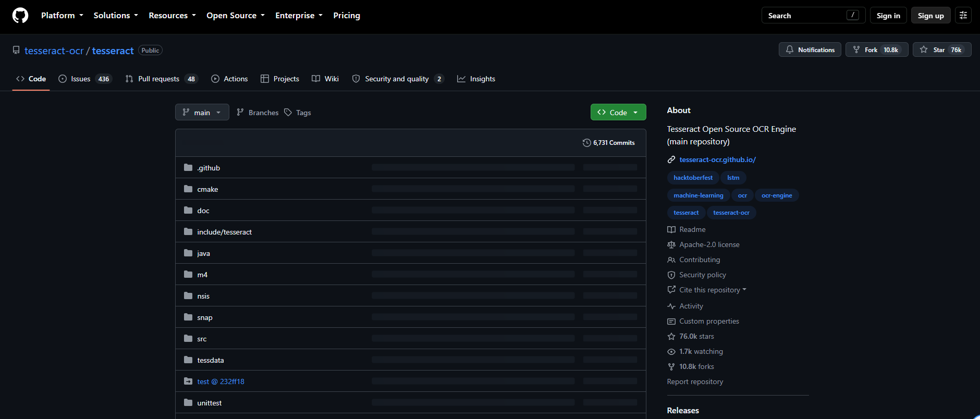Select the Code tab
Screen dimensions: 980x419
pos(31,79)
